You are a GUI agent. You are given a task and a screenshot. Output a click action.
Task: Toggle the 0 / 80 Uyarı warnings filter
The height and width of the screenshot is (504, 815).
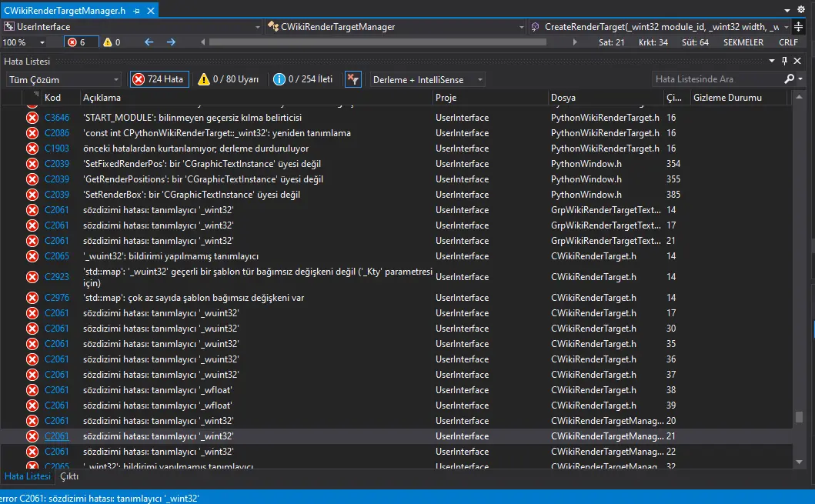pos(229,79)
